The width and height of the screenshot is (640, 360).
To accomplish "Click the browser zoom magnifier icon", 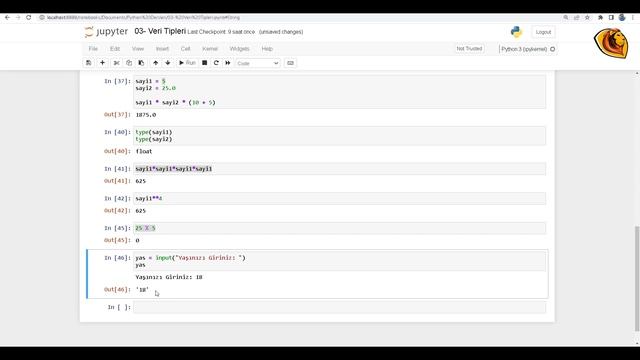I will [x=566, y=18].
